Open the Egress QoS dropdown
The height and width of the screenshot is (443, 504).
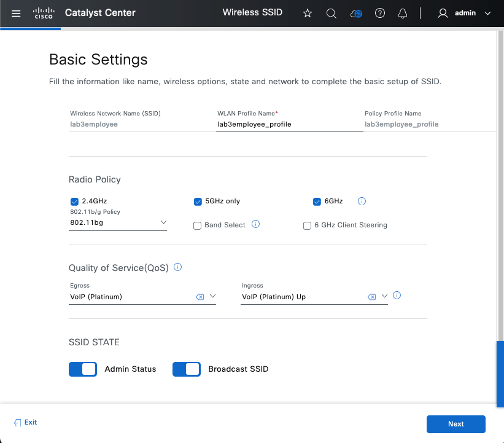(x=213, y=296)
